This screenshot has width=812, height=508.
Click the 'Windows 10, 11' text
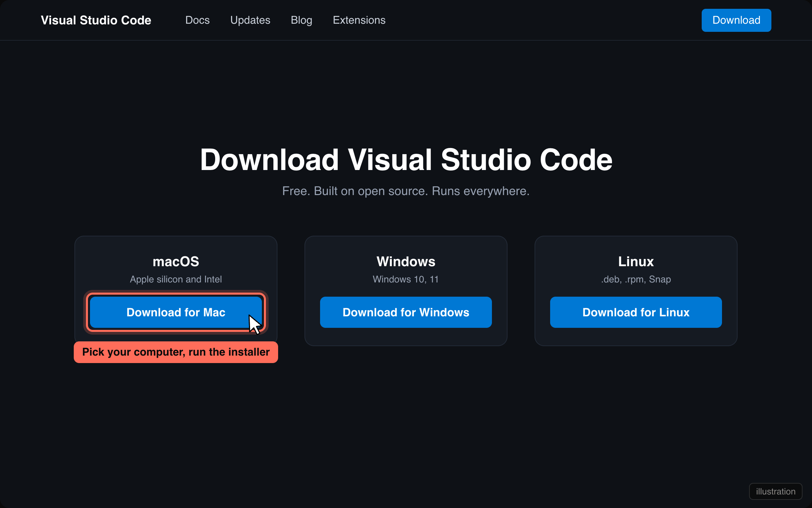pyautogui.click(x=406, y=279)
